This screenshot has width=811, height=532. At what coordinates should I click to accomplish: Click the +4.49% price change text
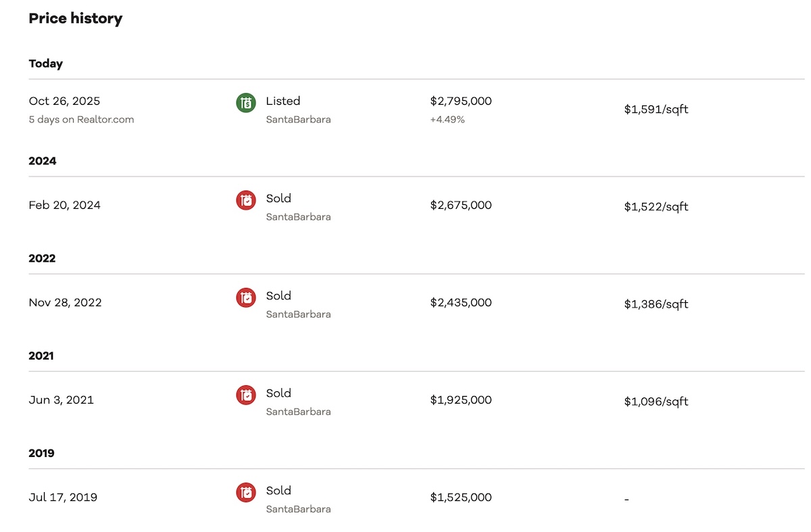tap(447, 120)
